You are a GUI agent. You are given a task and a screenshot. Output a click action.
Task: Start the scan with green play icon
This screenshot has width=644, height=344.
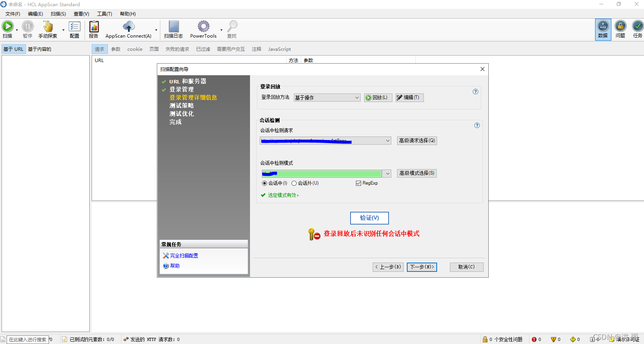tap(7, 26)
